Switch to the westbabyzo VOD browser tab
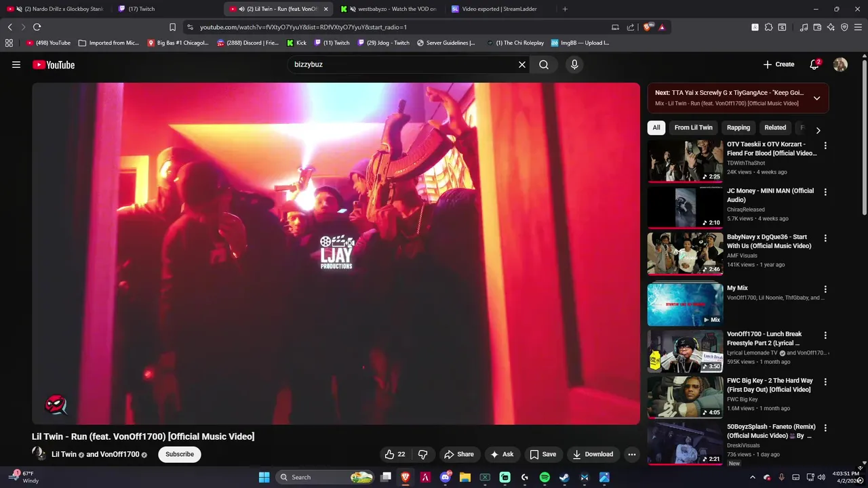868x488 pixels. [390, 9]
